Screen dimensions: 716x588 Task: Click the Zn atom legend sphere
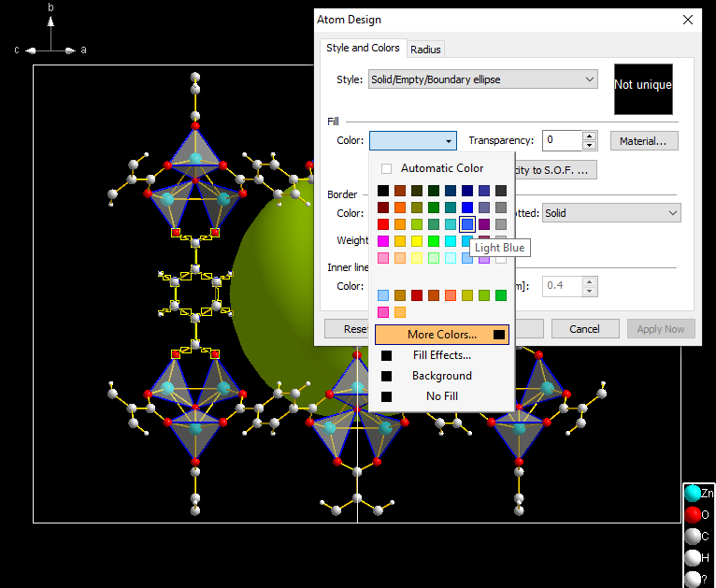[x=692, y=493]
